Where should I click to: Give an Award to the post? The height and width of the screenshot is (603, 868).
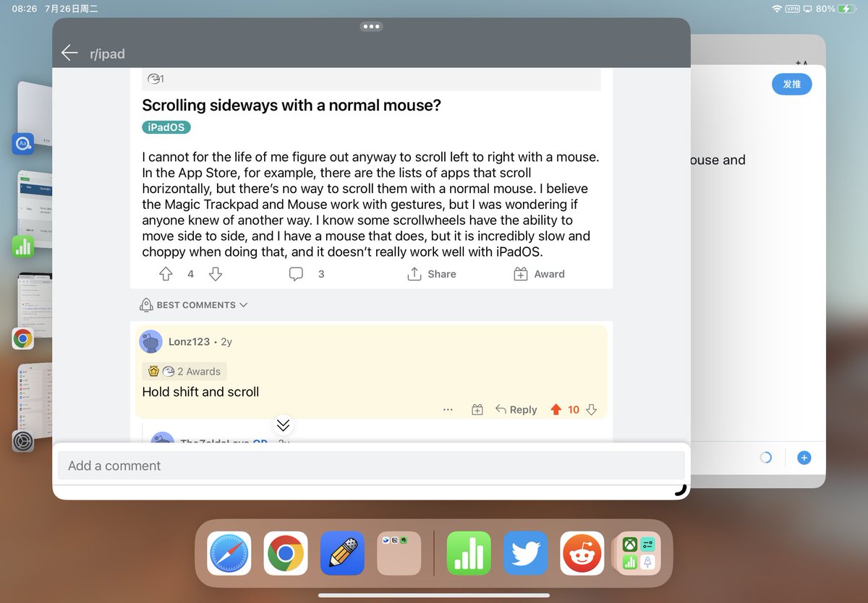coord(539,274)
